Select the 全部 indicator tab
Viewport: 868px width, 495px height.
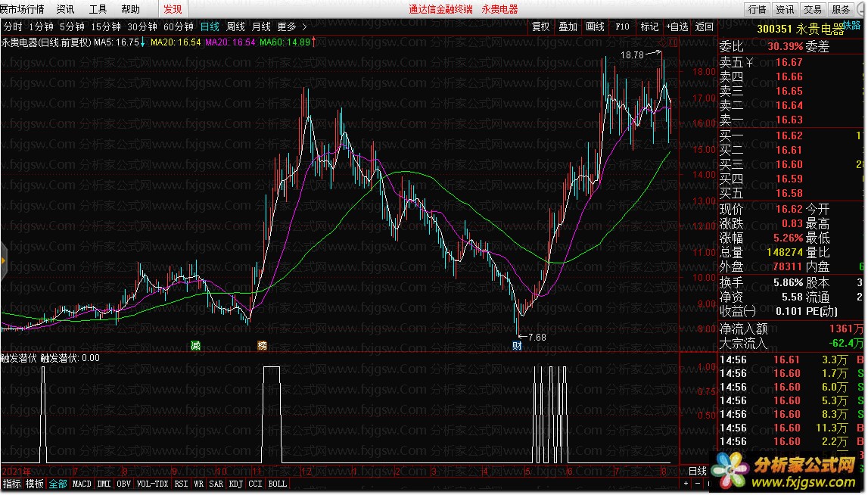pos(58,484)
